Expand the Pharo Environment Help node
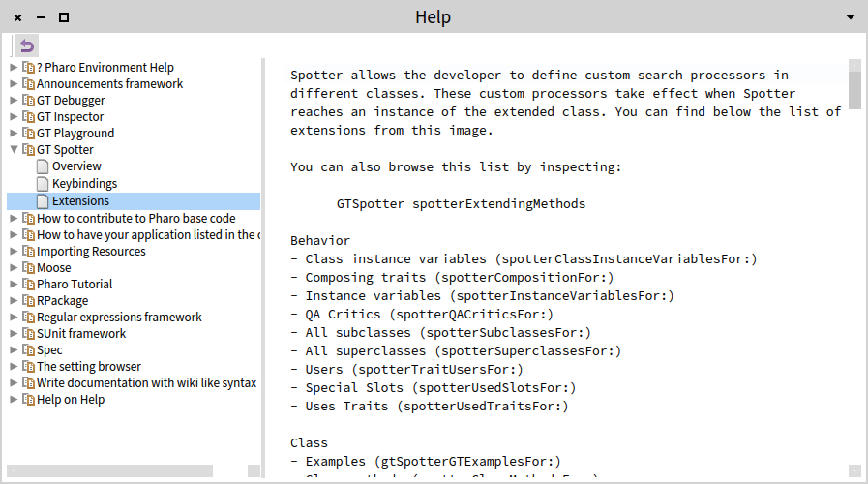The width and height of the screenshot is (868, 484). coord(14,68)
